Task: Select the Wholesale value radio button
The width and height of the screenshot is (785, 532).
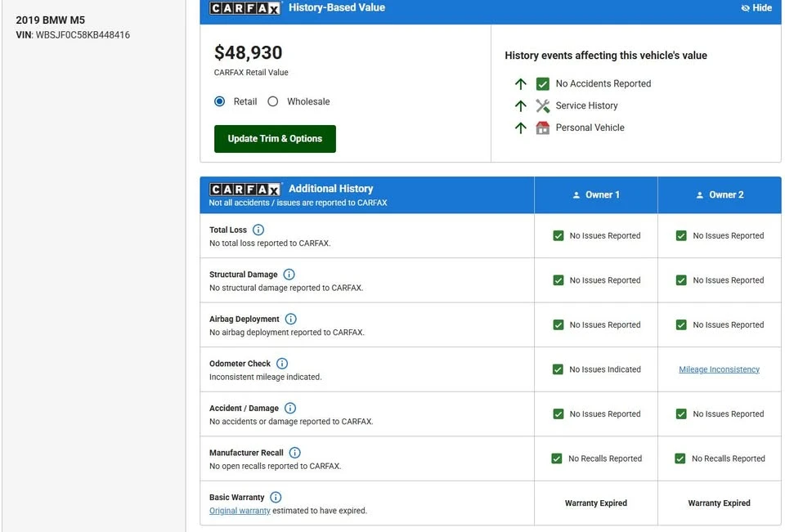Action: [x=273, y=101]
